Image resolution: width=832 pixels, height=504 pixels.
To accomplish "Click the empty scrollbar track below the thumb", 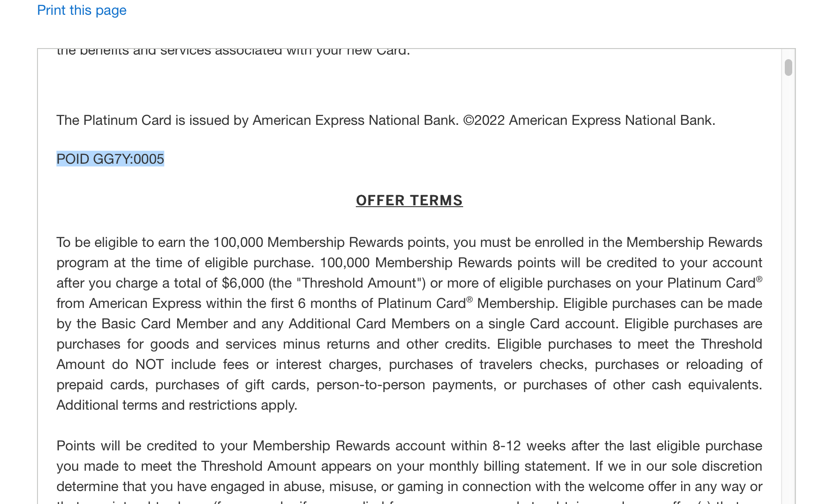I will click(789, 287).
